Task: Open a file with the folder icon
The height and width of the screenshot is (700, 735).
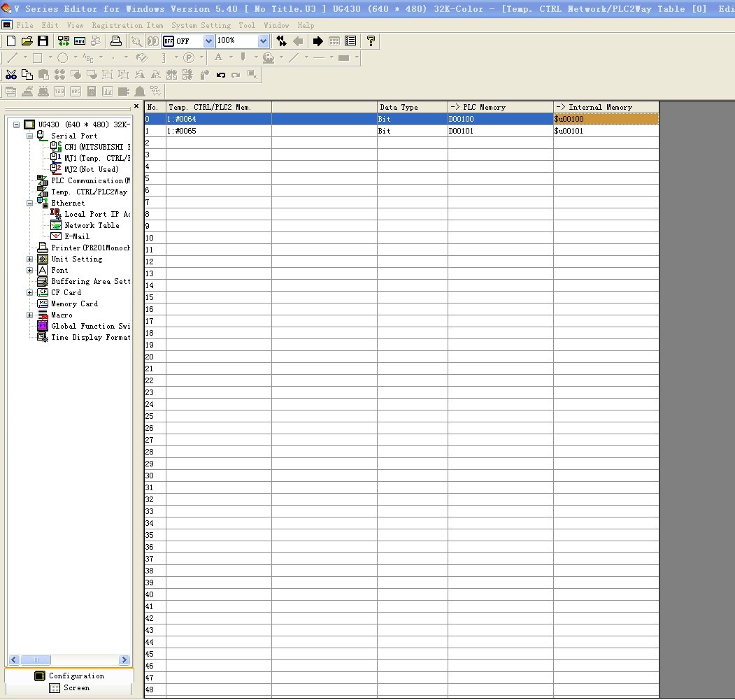Action: (x=27, y=41)
